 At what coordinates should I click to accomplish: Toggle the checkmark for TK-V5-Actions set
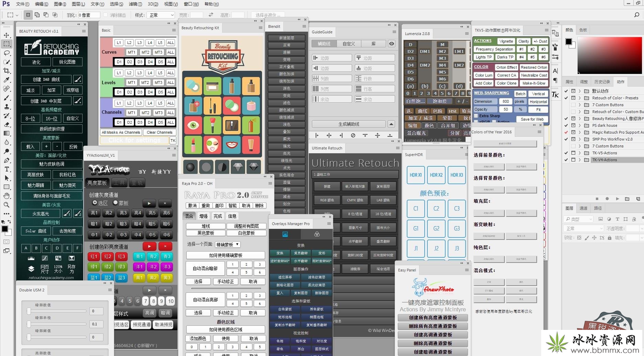[x=566, y=153]
